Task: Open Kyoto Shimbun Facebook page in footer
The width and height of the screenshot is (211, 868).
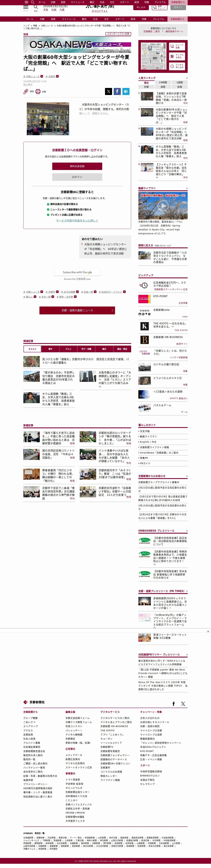Action: coord(174,704)
